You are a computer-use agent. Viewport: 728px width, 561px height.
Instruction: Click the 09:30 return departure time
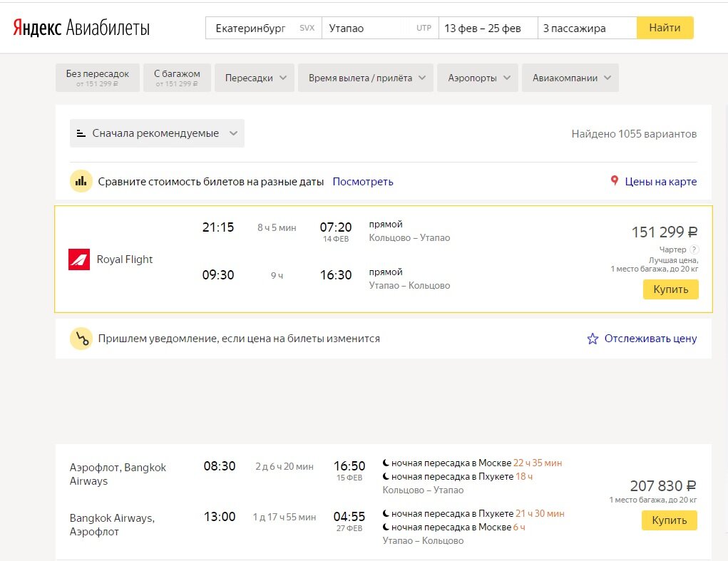pos(218,274)
